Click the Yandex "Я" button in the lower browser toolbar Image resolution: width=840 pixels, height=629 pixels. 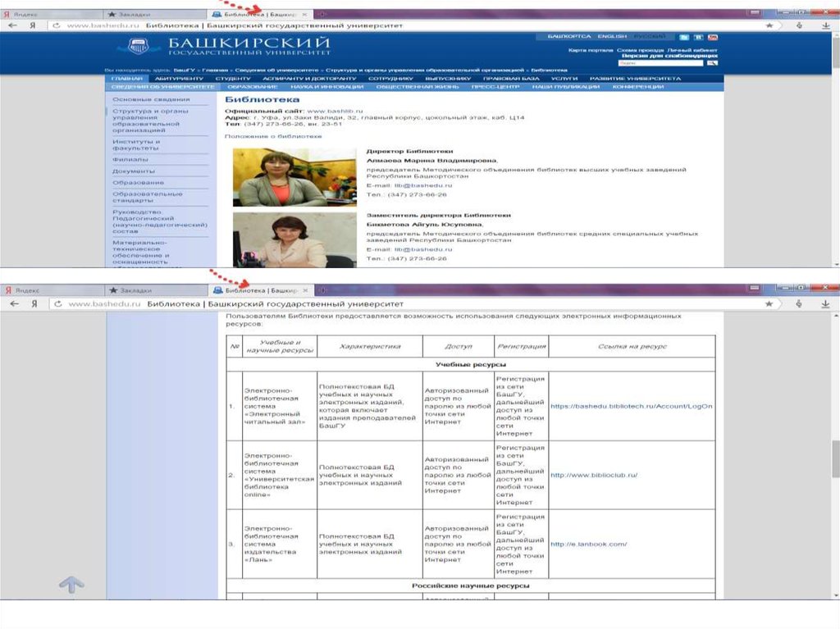point(34,303)
